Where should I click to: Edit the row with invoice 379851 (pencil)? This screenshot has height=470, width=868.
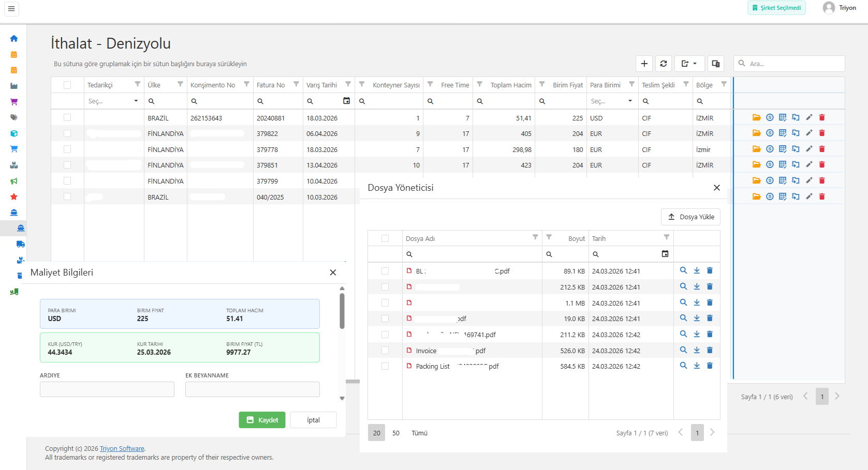click(809, 165)
